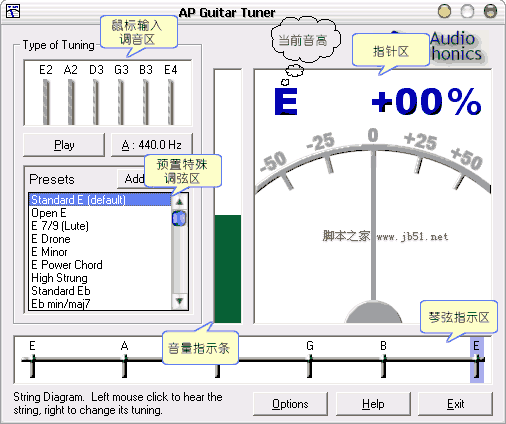Click the B marker on string diagram
This screenshot has height=424, width=506.
[x=384, y=361]
